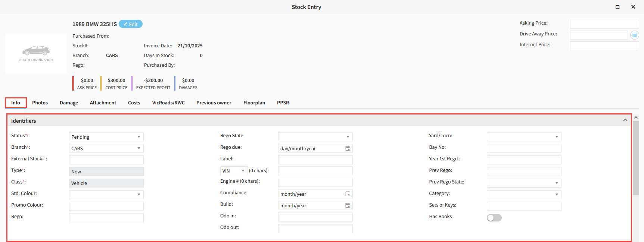Click the Edit button beside vehicle title
The height and width of the screenshot is (242, 644).
coord(131,24)
